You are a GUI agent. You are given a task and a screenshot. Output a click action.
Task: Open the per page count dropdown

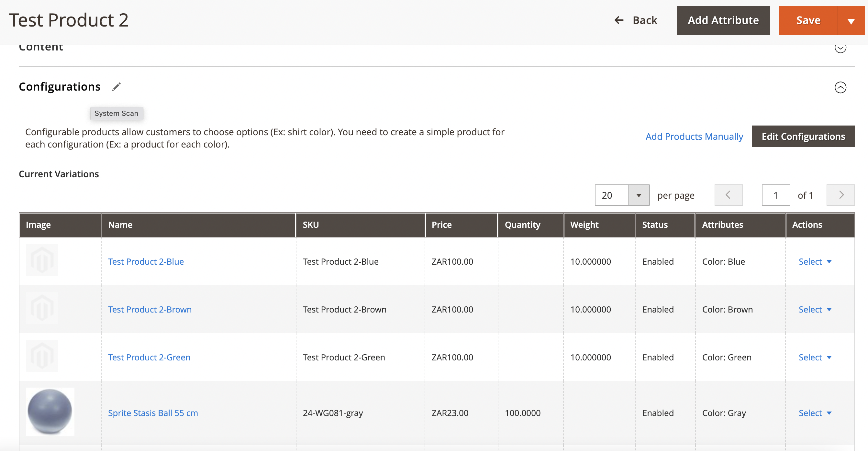coord(638,195)
